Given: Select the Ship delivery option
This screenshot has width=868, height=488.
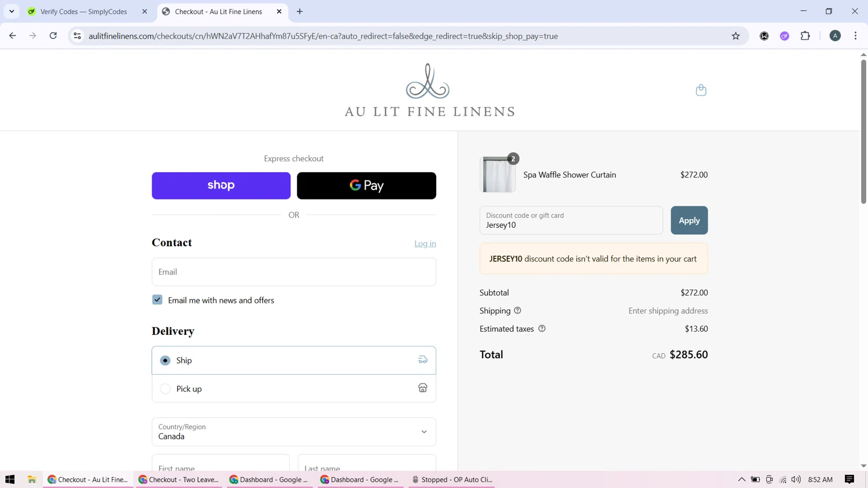Looking at the screenshot, I should (x=293, y=360).
